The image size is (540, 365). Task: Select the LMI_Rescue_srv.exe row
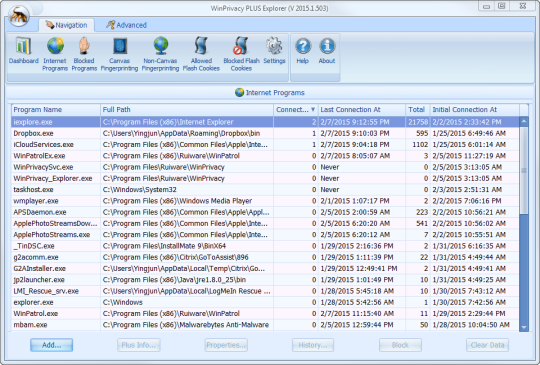tap(265, 291)
